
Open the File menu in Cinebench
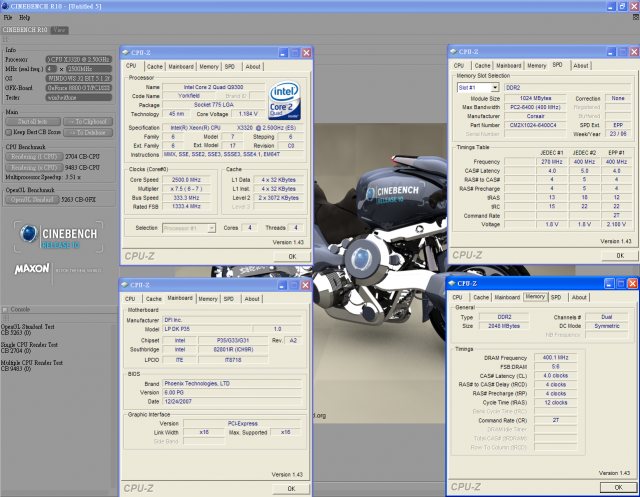(8, 18)
